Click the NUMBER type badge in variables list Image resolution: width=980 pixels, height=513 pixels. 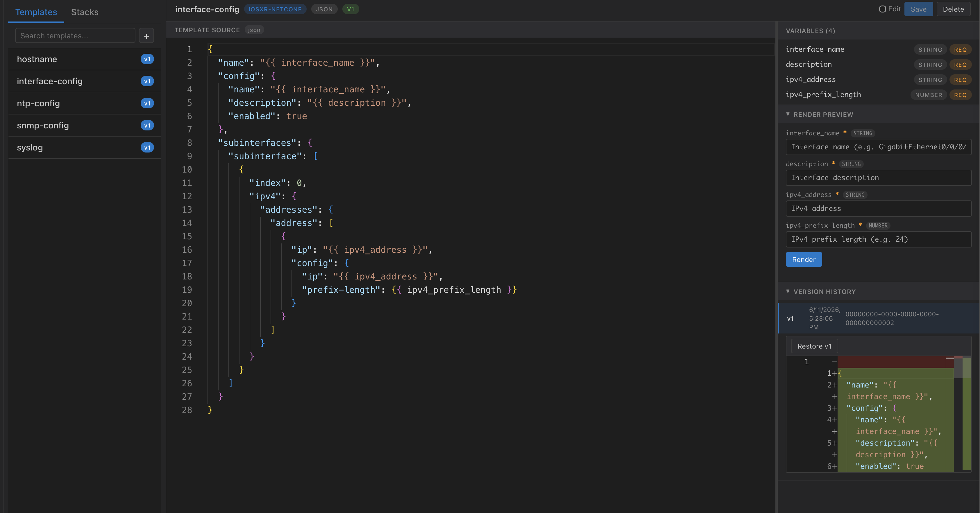point(928,95)
